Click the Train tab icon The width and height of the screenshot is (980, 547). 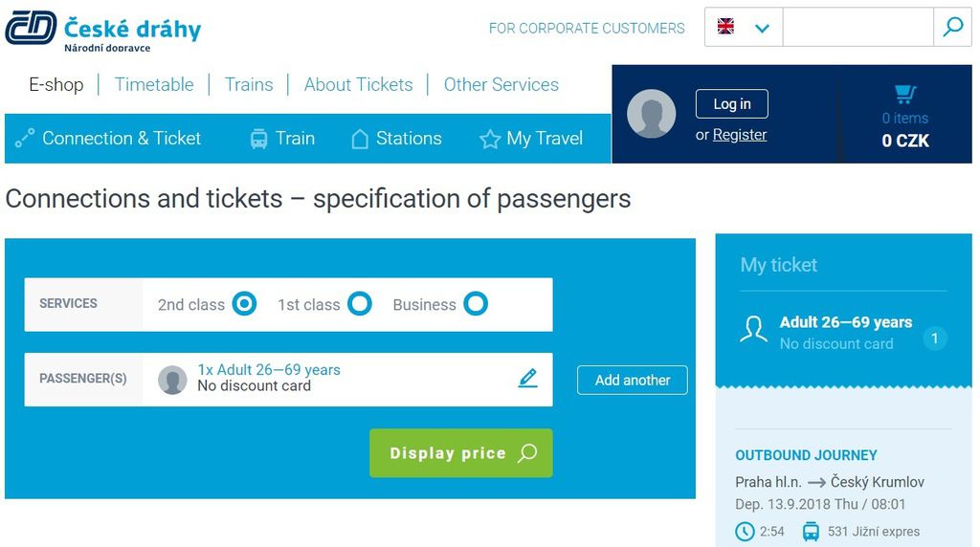258,139
